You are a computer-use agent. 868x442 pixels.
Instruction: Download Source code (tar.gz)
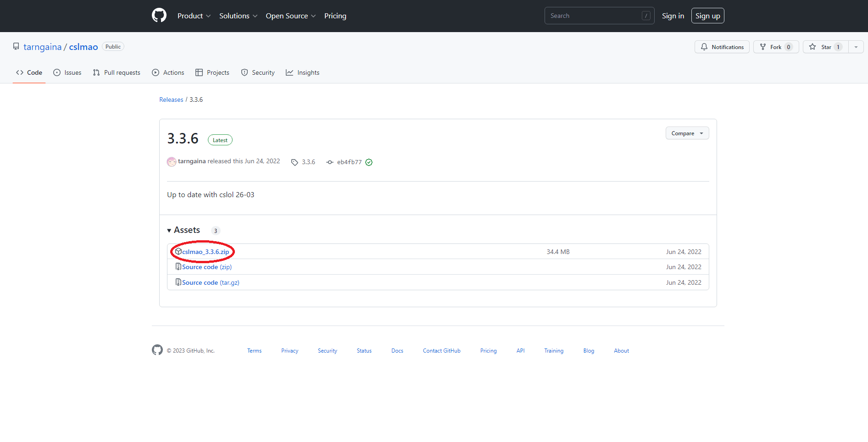[210, 283]
